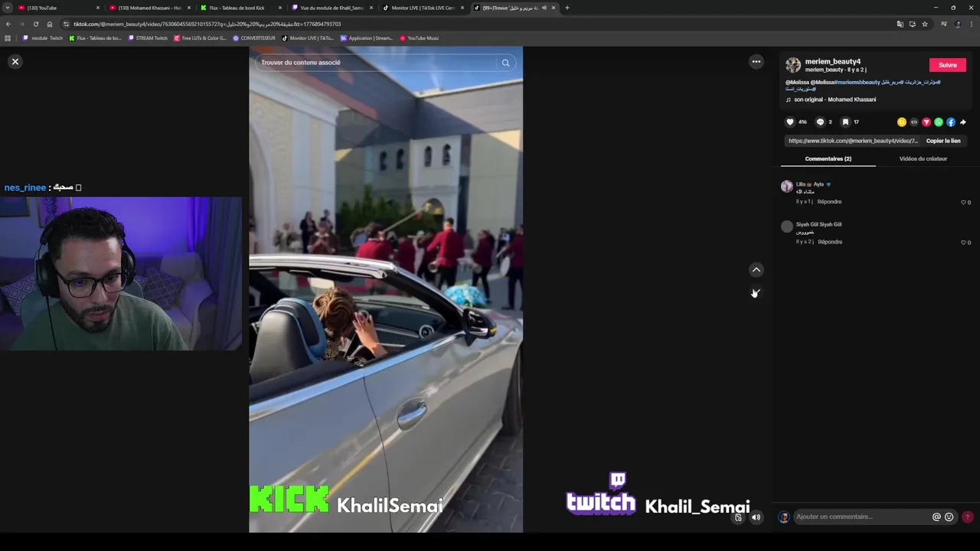Open comments via speech bubble icon
The image size is (980, 551).
[x=820, y=122]
